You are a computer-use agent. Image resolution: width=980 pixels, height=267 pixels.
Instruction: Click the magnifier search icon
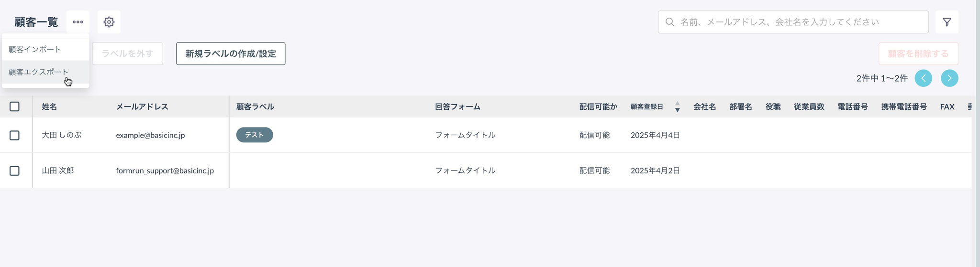click(670, 22)
